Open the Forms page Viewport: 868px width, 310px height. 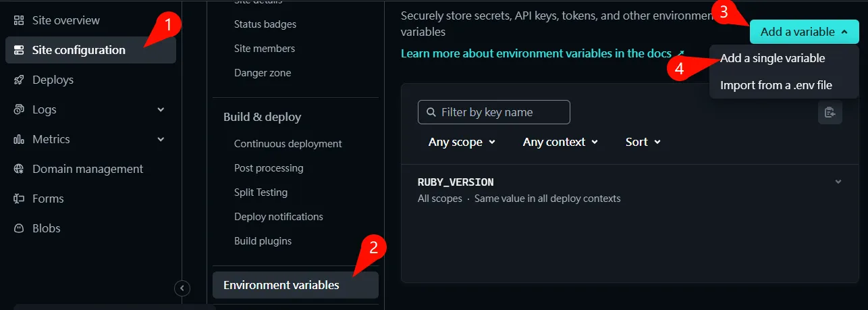tap(47, 199)
